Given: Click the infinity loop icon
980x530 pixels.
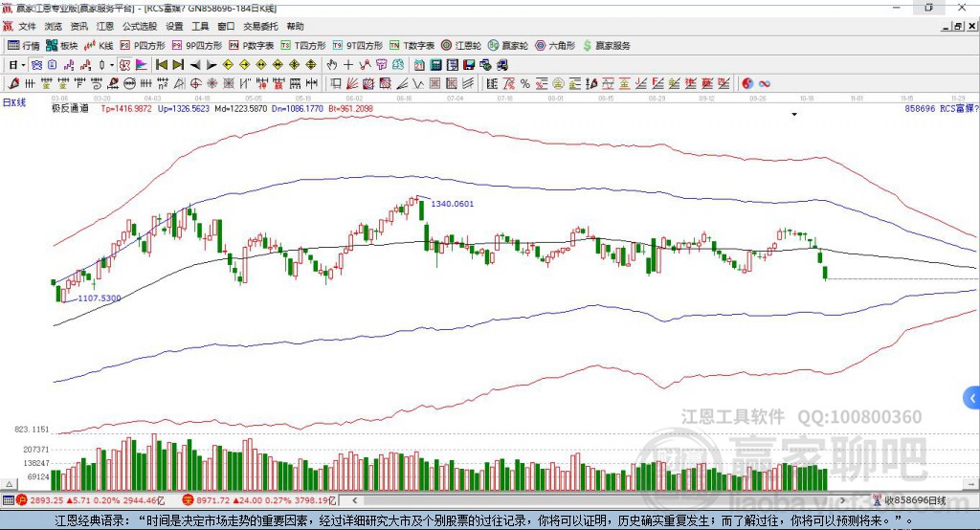Looking at the screenshot, I should (765, 84).
